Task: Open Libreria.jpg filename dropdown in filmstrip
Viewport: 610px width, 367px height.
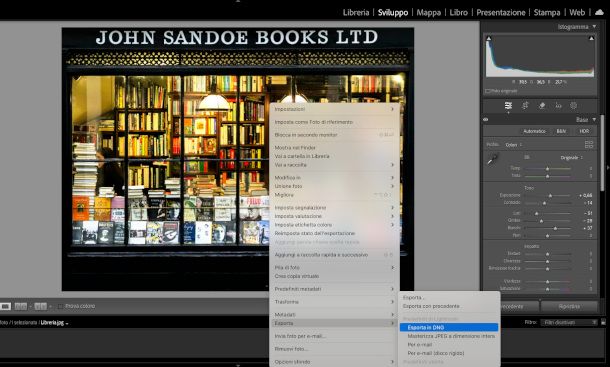Action: tap(54, 323)
